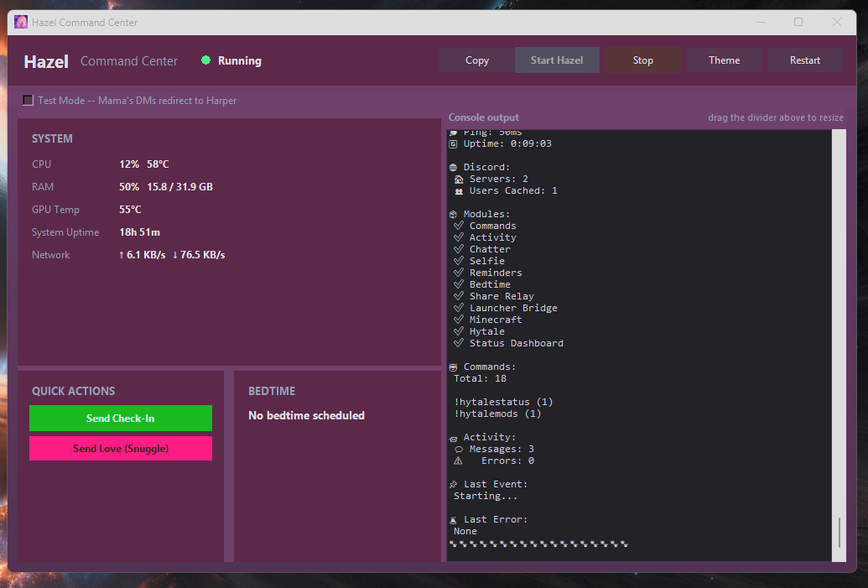Stop the Hazel bot

point(642,60)
